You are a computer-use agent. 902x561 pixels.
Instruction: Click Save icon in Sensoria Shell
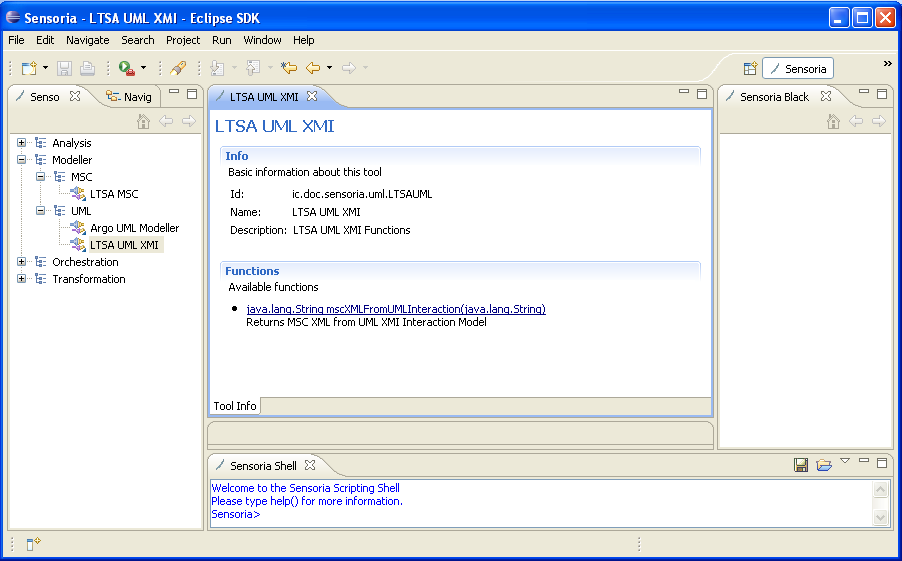(801, 465)
